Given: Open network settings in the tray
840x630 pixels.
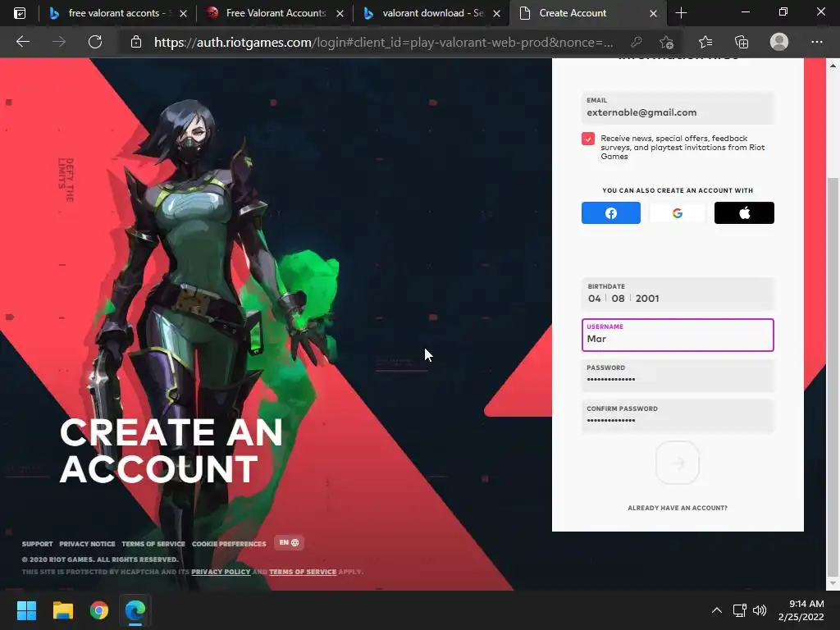Looking at the screenshot, I should coord(740,610).
